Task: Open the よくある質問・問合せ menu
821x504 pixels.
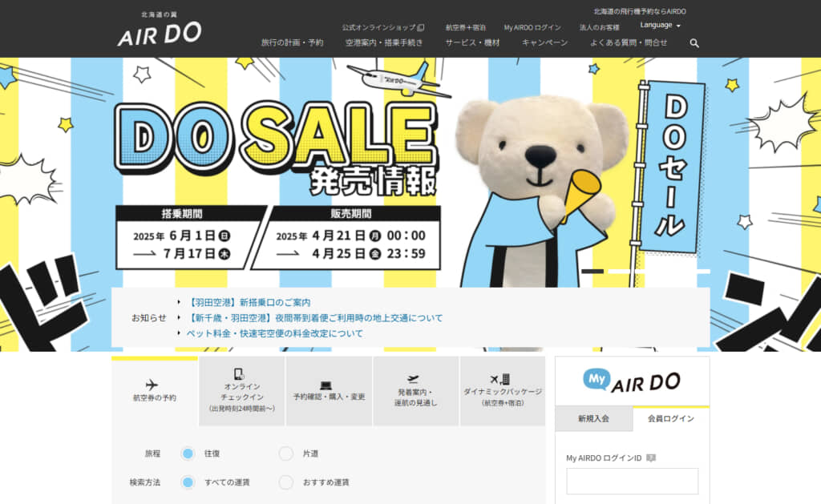Action: pos(629,43)
